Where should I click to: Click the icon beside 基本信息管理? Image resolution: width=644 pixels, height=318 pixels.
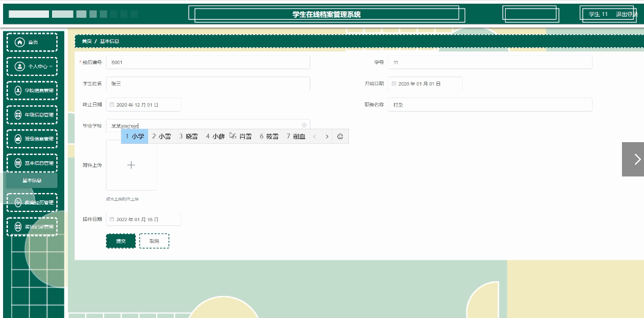pos(18,163)
